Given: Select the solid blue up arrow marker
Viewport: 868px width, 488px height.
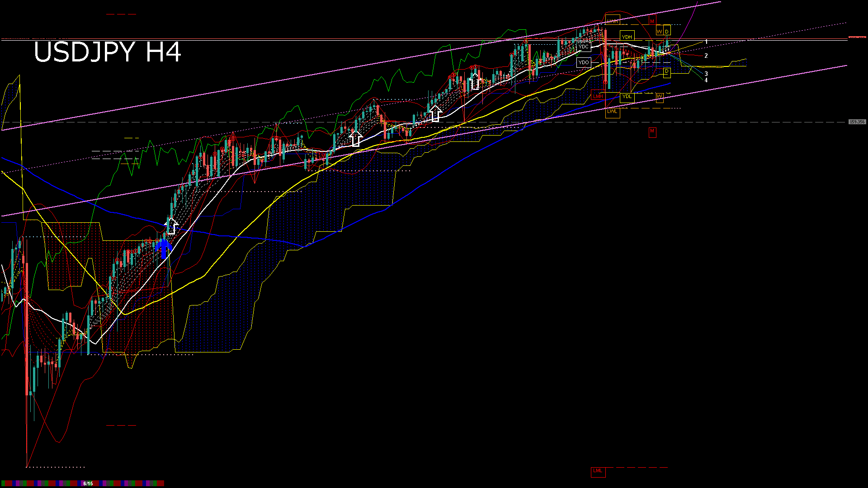Looking at the screenshot, I should coord(164,249).
